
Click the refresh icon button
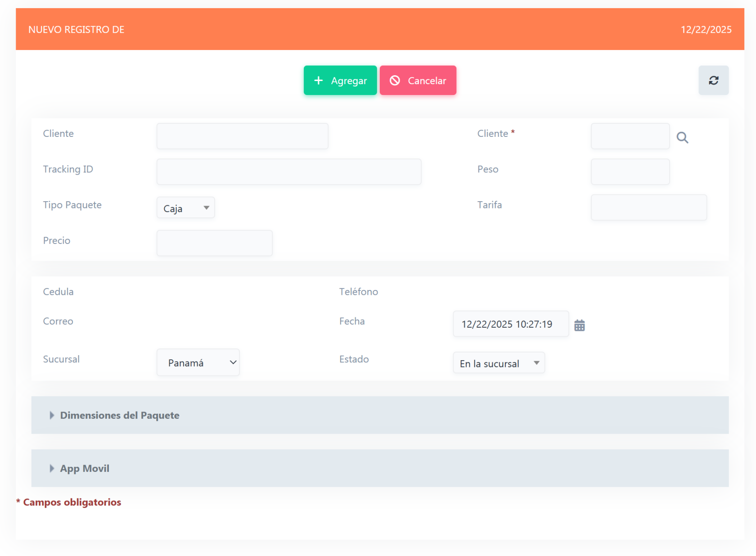[x=713, y=81]
